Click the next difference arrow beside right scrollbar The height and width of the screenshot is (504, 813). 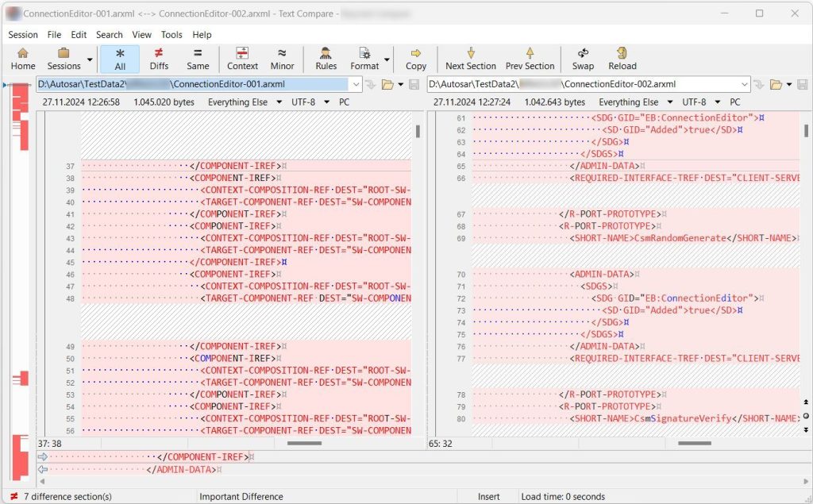click(x=806, y=429)
